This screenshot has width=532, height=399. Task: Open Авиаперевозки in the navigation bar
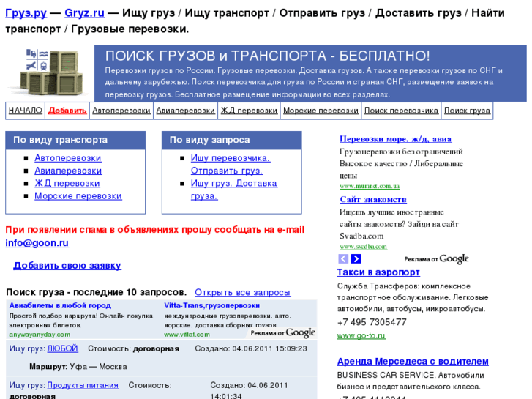tap(186, 111)
